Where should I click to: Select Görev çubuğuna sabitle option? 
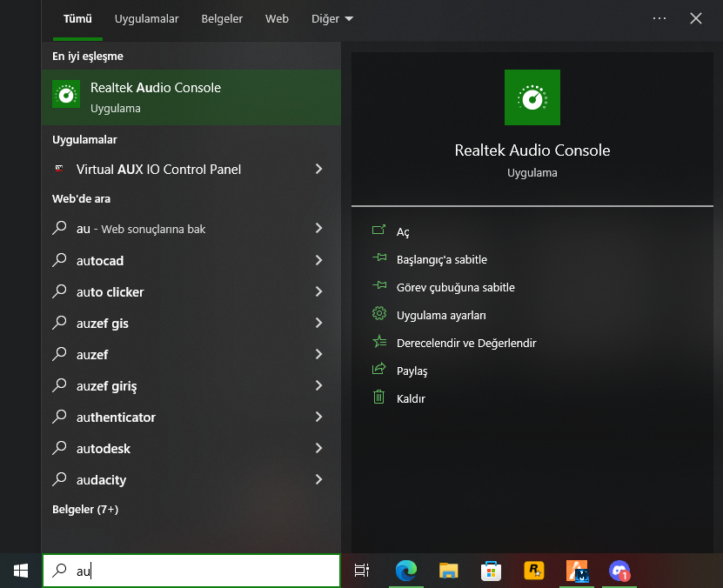pyautogui.click(x=456, y=288)
